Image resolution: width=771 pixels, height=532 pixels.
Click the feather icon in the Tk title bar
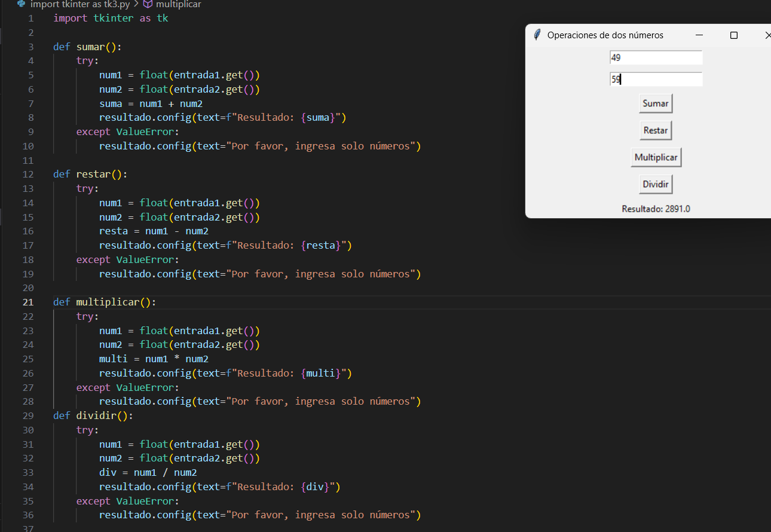click(x=537, y=35)
